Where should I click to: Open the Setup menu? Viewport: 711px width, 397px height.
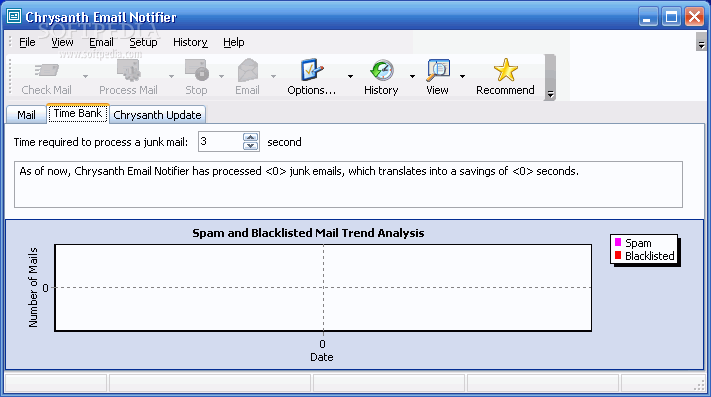143,42
